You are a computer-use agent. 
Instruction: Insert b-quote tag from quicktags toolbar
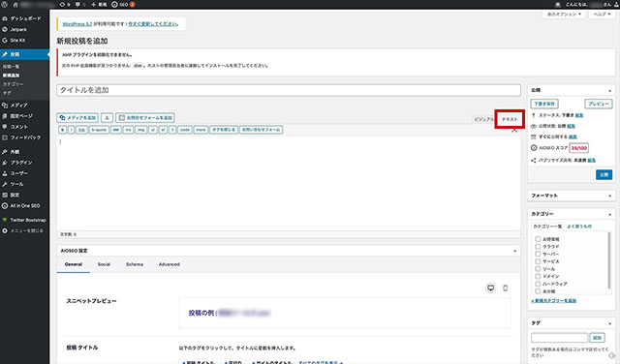click(99, 130)
